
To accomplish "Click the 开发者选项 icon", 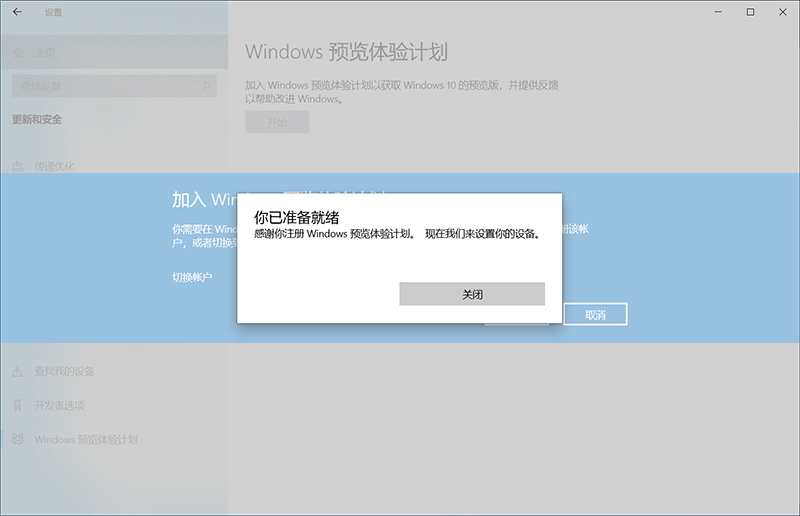I will point(18,405).
